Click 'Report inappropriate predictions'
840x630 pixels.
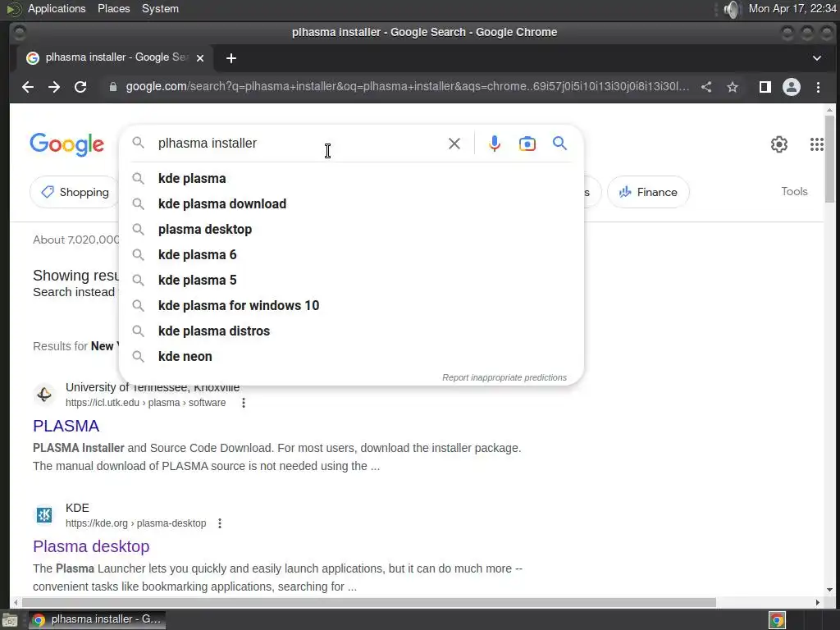504,377
